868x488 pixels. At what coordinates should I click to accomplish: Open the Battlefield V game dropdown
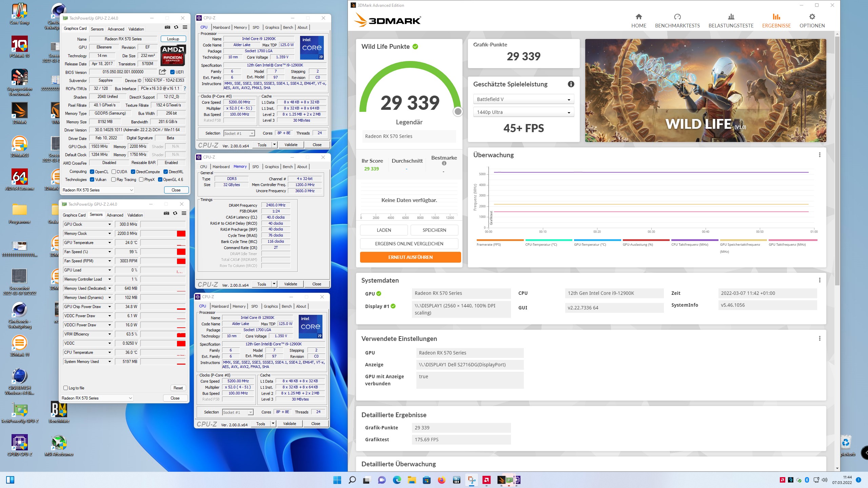tap(524, 99)
